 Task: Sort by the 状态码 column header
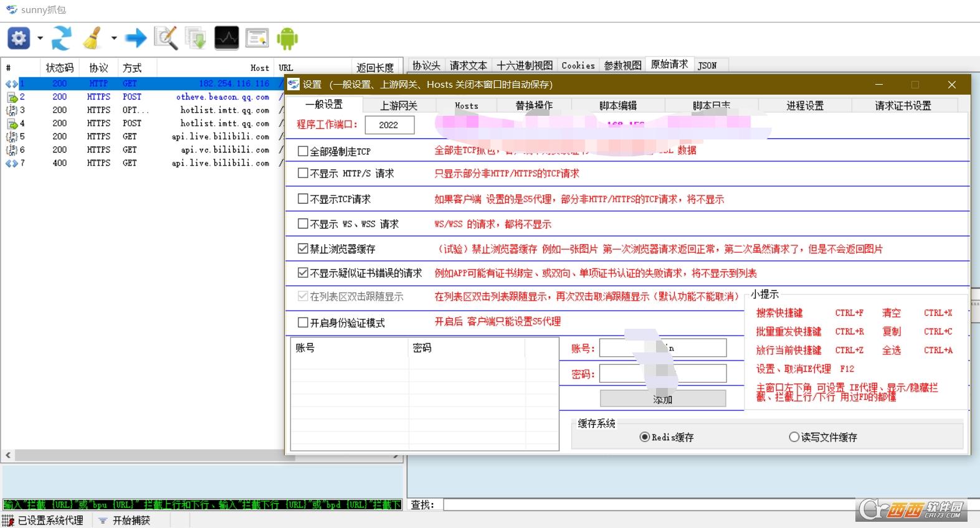point(60,68)
